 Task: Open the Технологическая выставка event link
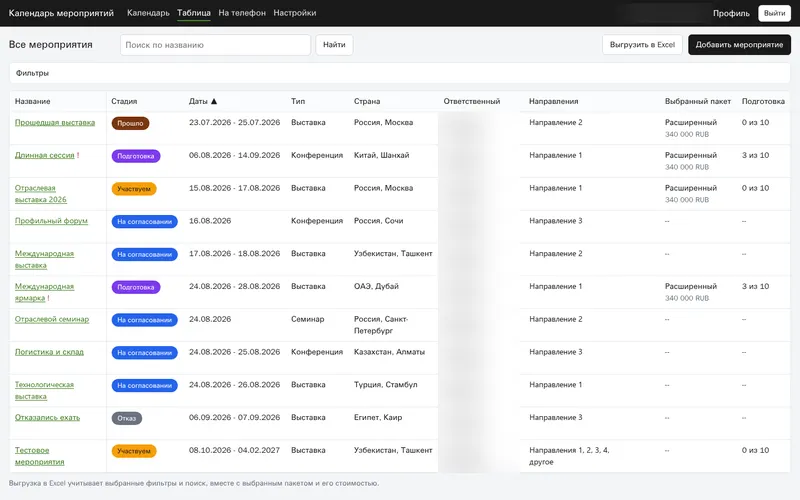44,390
